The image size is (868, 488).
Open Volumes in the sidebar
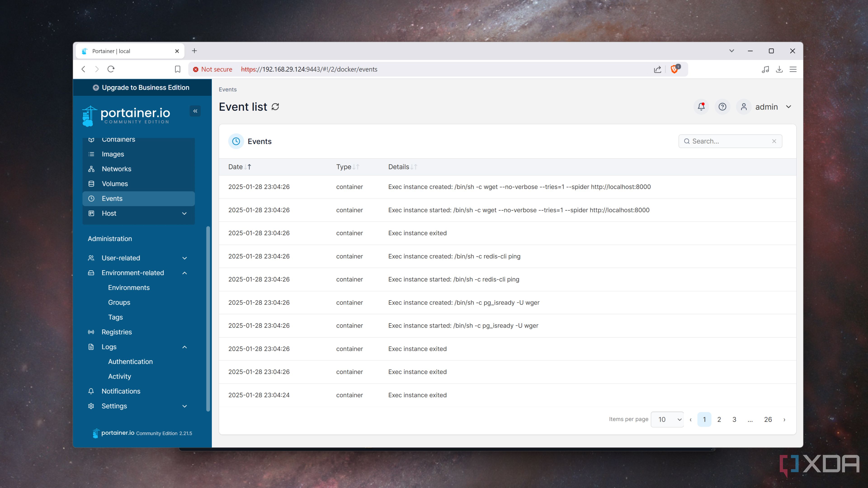point(138,183)
